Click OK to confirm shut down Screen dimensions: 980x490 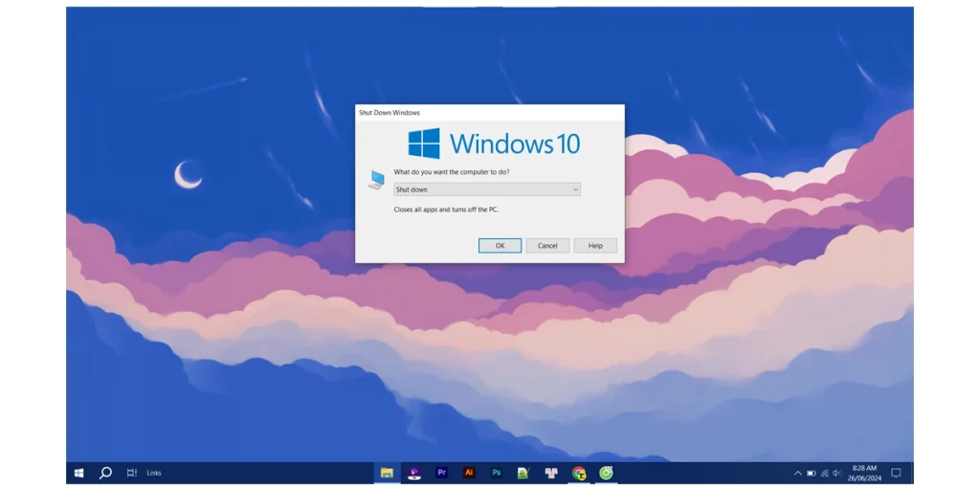[500, 246]
